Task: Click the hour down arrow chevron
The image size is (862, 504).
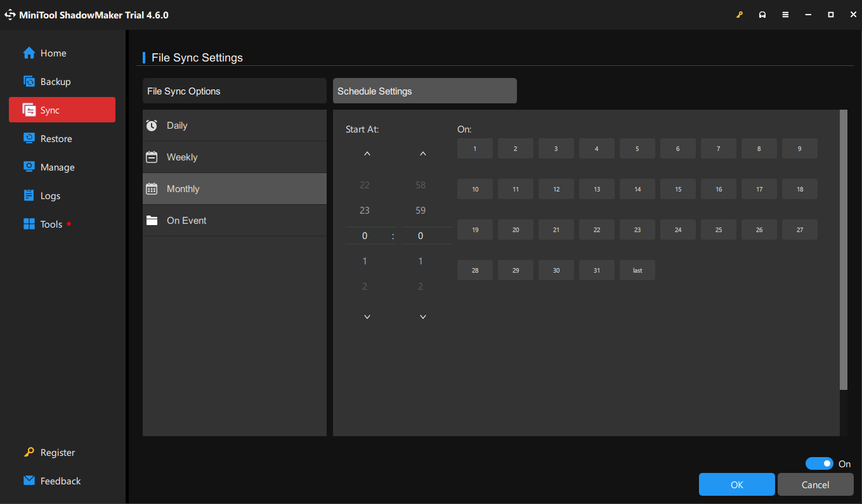Action: (x=367, y=317)
